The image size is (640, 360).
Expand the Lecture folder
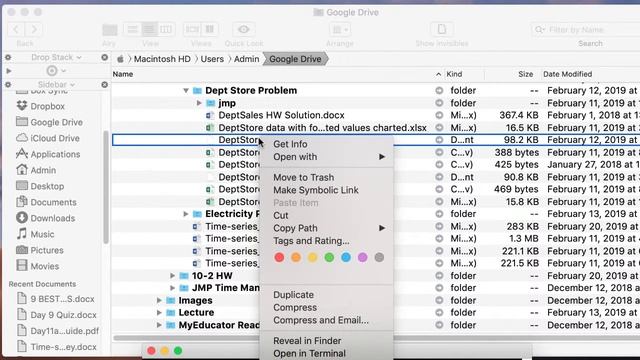(159, 313)
